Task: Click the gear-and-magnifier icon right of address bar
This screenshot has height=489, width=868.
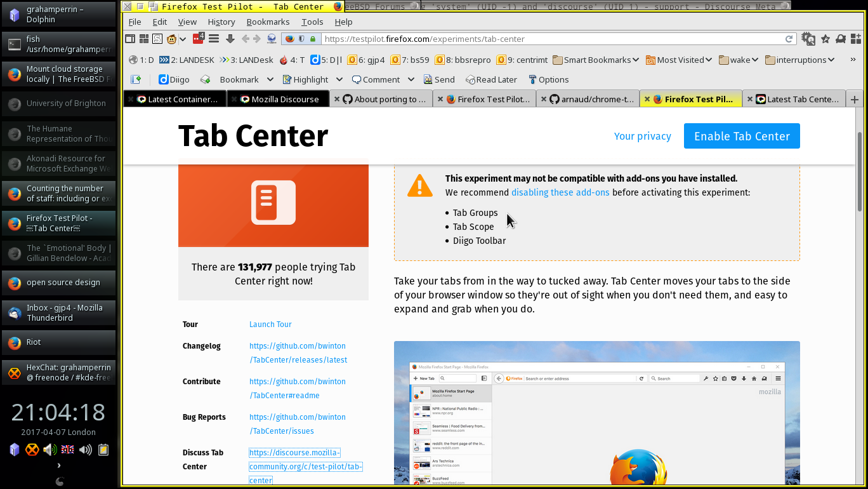Action: pos(808,39)
